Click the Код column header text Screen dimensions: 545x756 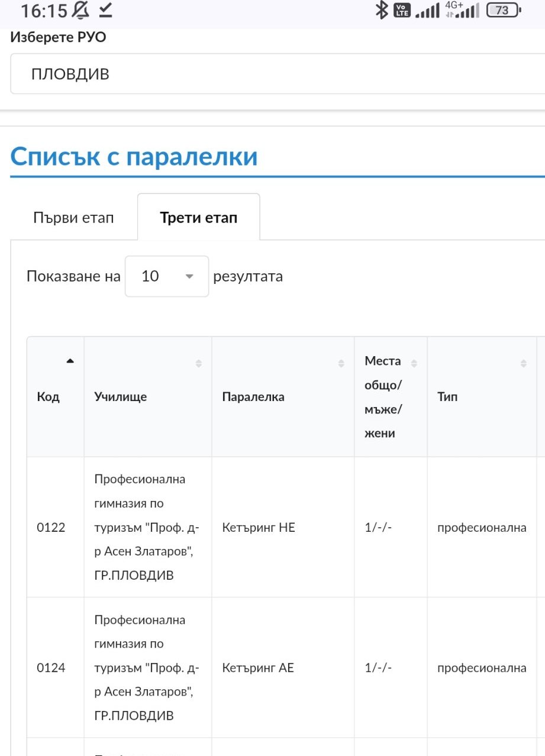[48, 397]
